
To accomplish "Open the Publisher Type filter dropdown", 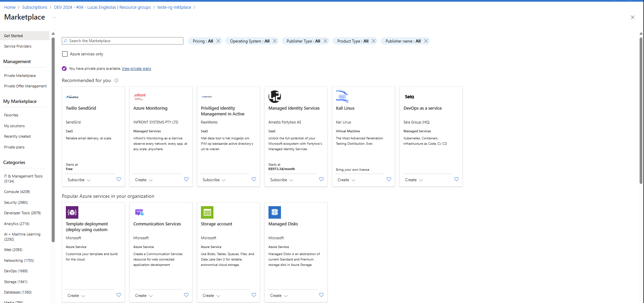I will [x=303, y=41].
